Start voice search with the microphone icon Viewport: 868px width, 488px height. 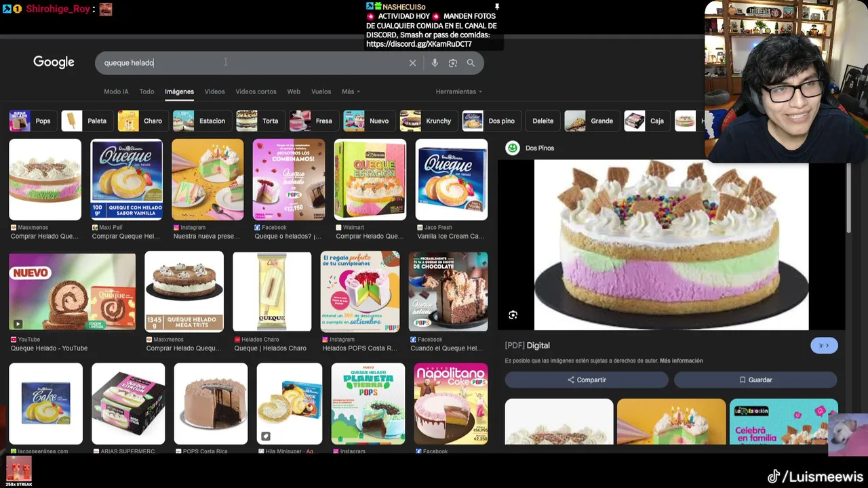pyautogui.click(x=435, y=63)
